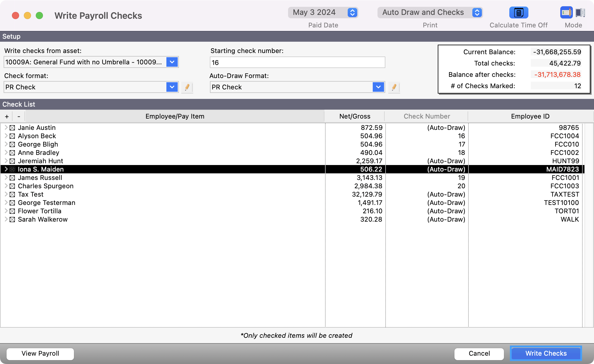Screen dimensions: 594x364
Task: Toggle the checkbox for Charles Spurgeon
Action: [12, 186]
